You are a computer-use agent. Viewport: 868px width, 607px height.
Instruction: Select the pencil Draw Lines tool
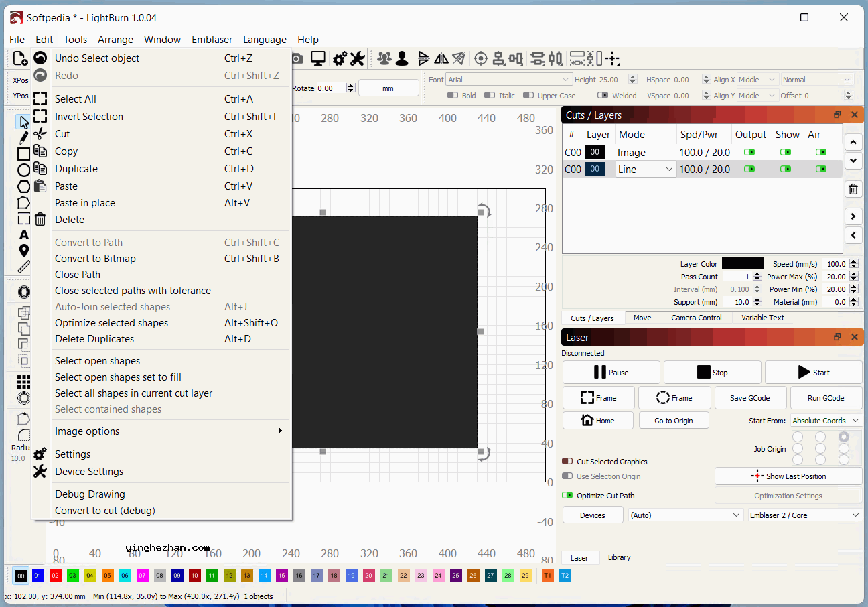point(24,138)
